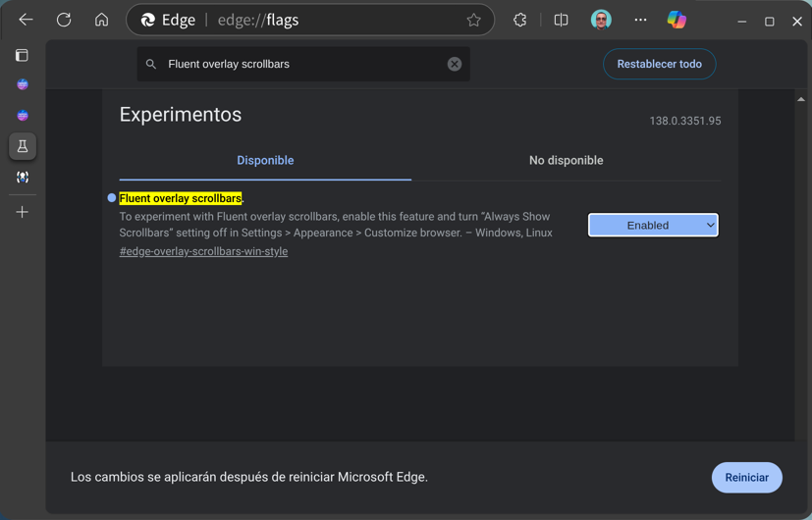Launch Copilot from the toolbar
Image resolution: width=812 pixels, height=520 pixels.
(677, 20)
